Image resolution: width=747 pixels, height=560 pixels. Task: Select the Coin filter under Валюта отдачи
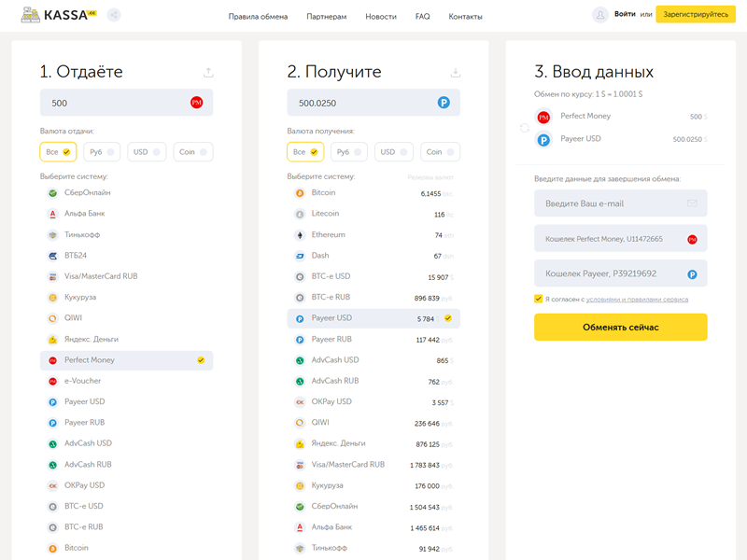tap(193, 152)
